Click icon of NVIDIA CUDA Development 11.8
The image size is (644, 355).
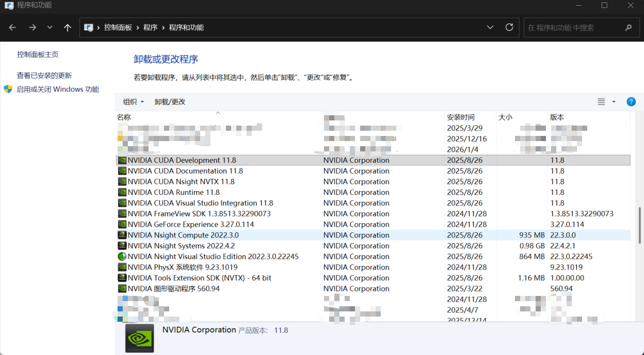[x=122, y=160]
